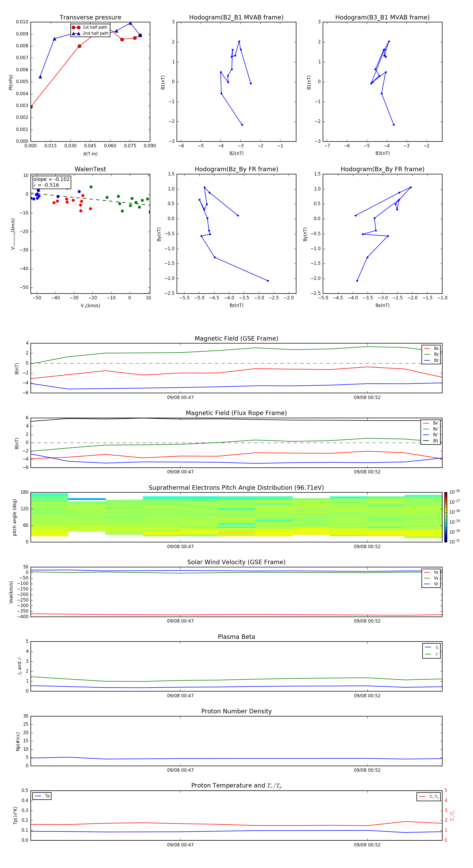The height and width of the screenshot is (868, 473).
Task: Click "09/08 00:47" tick under GSE magnetic field
Action: 181,398
